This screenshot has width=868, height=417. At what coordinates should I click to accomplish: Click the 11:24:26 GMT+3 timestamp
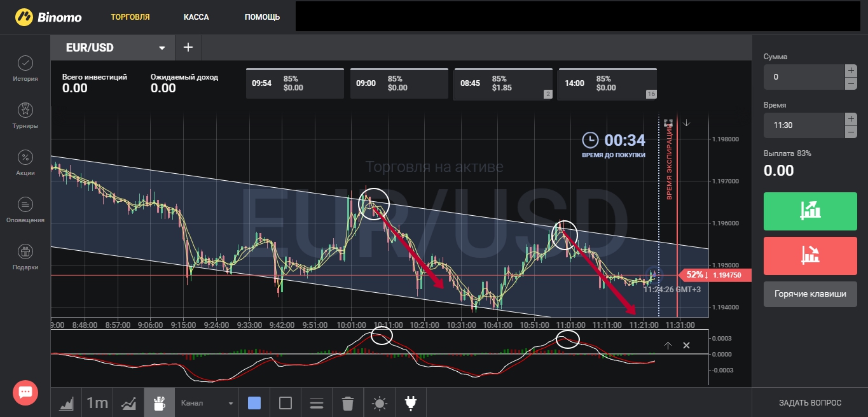672,289
